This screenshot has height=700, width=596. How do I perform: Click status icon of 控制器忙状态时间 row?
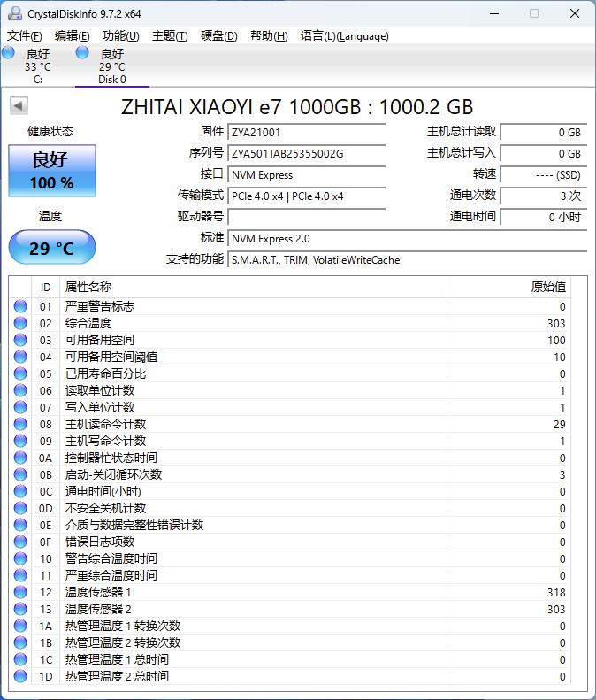pyautogui.click(x=20, y=458)
